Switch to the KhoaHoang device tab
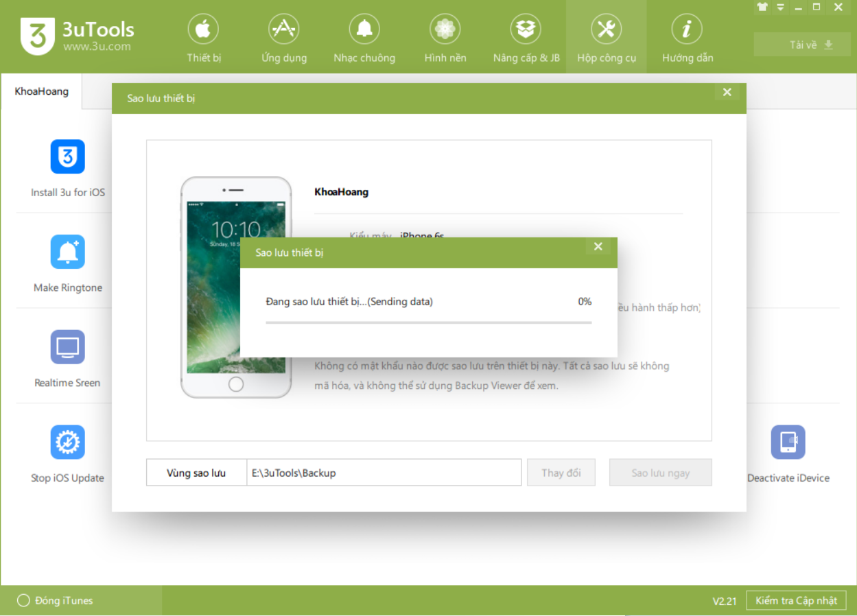The image size is (857, 616). tap(42, 91)
